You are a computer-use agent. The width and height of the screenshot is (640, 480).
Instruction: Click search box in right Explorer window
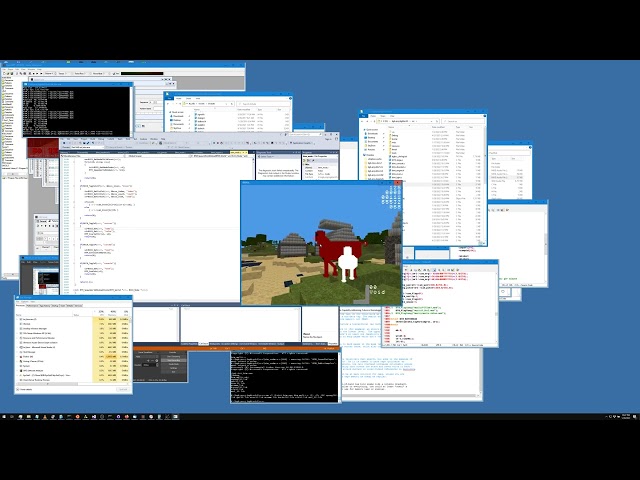click(462, 121)
